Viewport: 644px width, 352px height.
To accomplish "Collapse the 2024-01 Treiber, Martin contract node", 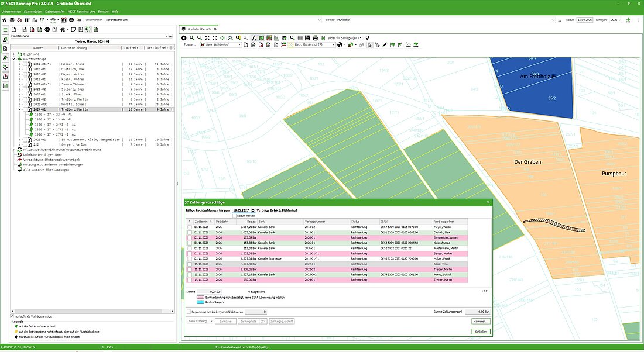I will (x=19, y=109).
